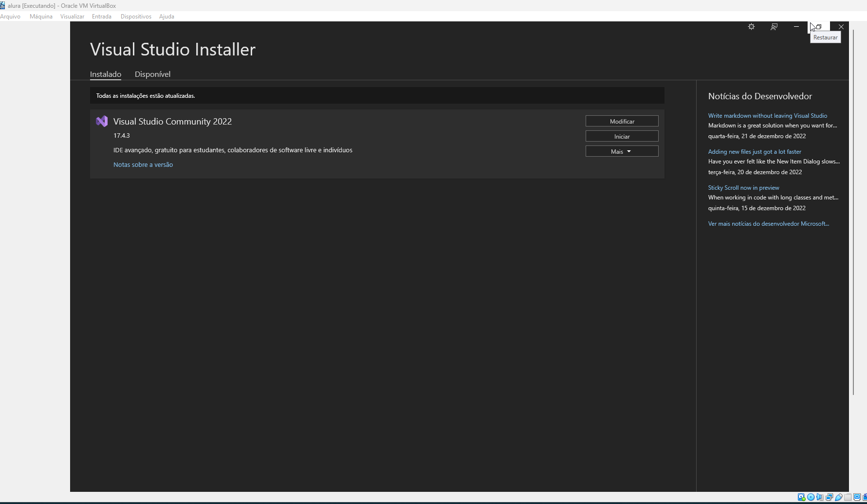Open the installer settings gear icon

751,27
